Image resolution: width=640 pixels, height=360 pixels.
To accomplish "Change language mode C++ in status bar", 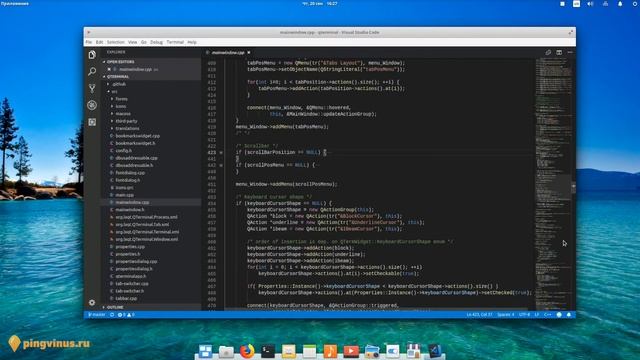I will coord(547,315).
